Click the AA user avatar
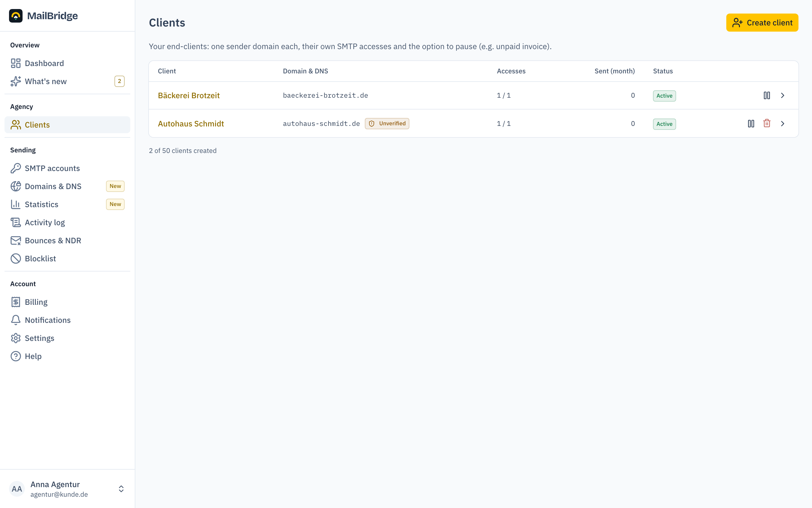812x508 pixels. pos(17,489)
